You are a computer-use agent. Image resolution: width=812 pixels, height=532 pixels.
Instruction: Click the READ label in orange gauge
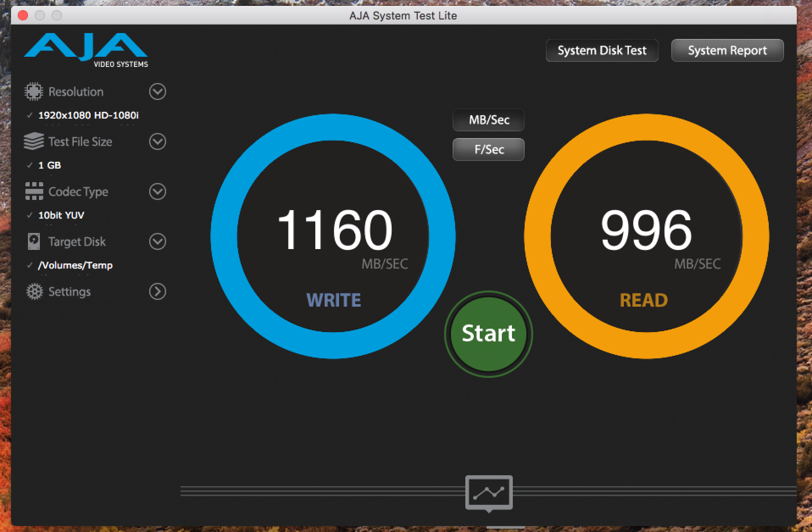644,300
